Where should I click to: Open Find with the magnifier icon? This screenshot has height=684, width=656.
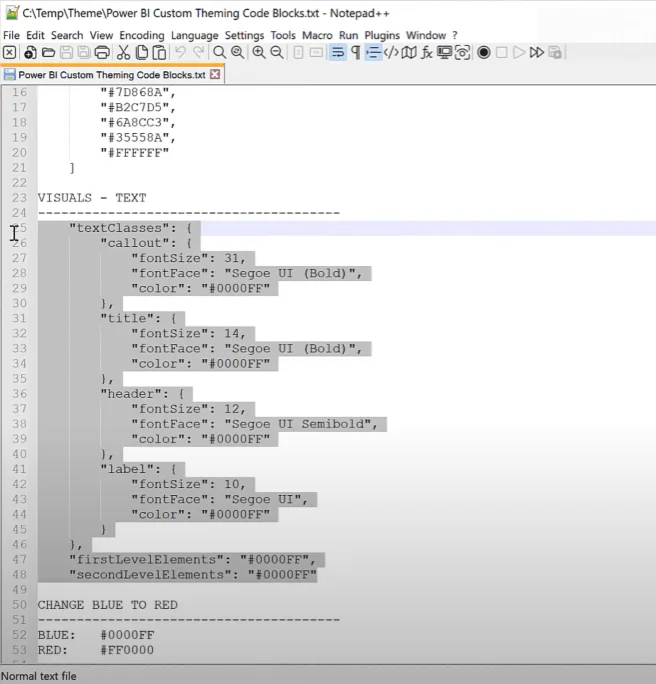(219, 53)
